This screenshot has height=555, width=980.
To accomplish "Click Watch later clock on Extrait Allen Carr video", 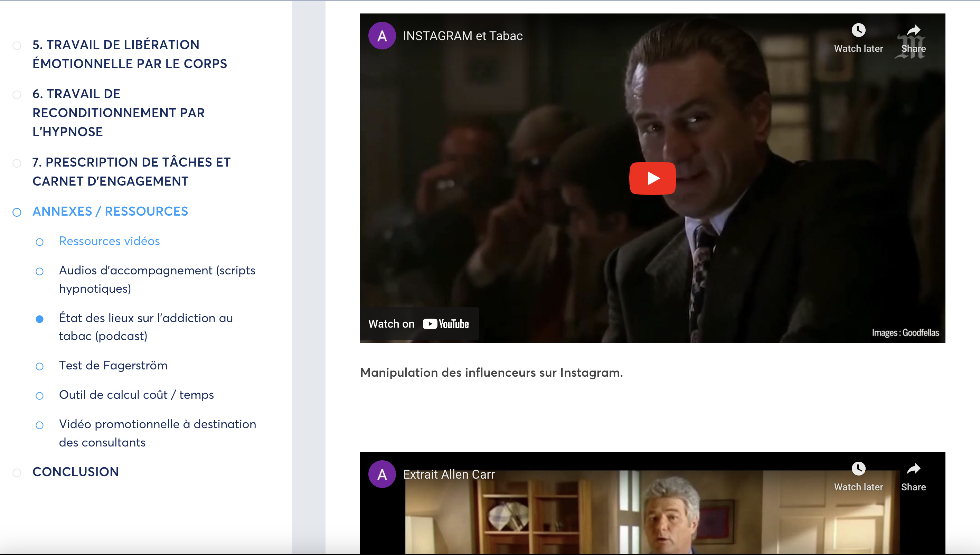I will click(x=858, y=468).
